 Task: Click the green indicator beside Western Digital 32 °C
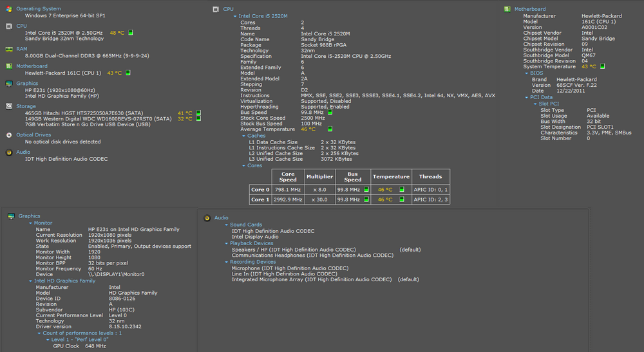(x=198, y=119)
